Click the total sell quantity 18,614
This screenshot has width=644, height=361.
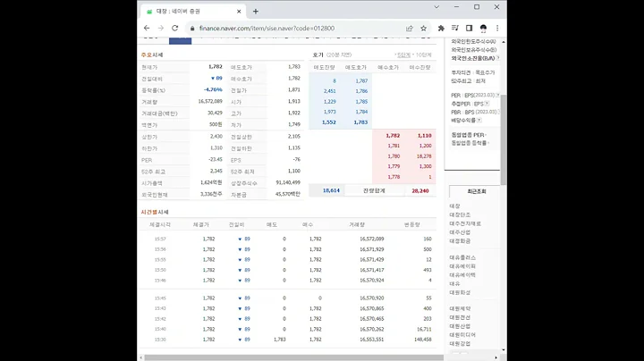tap(331, 190)
